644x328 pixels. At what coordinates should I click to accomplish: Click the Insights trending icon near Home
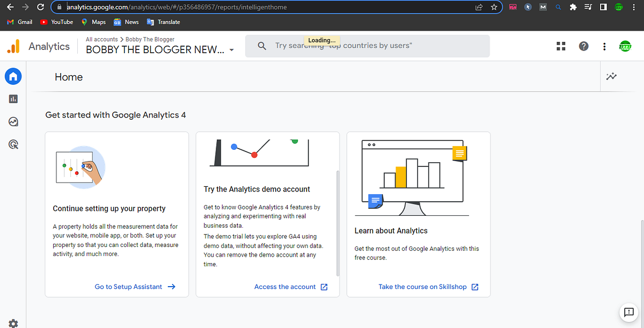pyautogui.click(x=611, y=76)
